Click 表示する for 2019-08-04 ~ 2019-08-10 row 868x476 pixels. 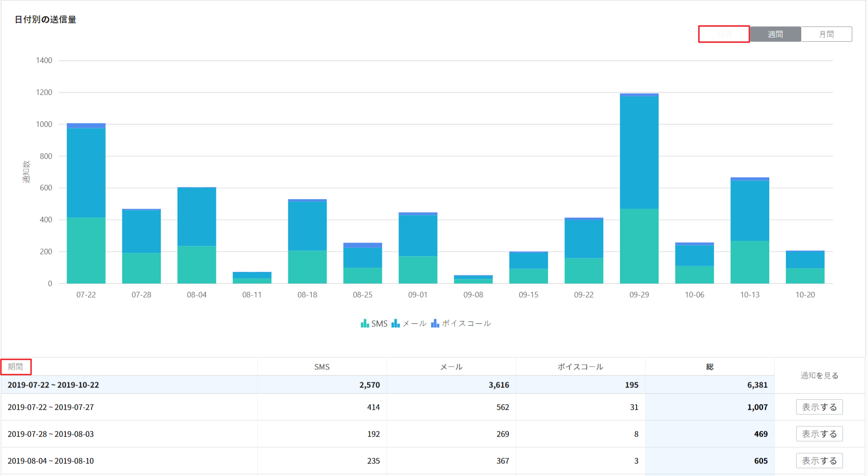pos(819,461)
